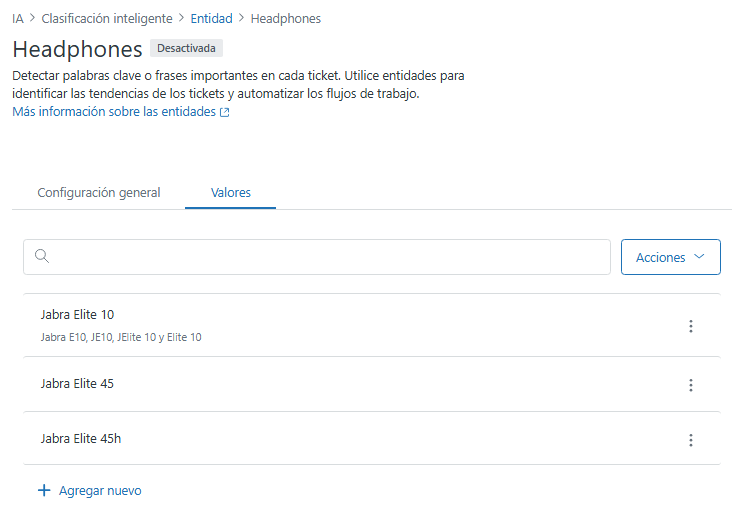
Task: Click Agregar nuevo to add a value
Action: (x=90, y=491)
